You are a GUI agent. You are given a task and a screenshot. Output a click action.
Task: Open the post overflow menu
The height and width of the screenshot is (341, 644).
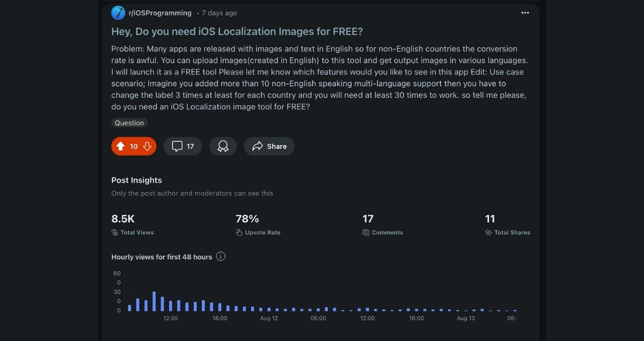tap(524, 12)
